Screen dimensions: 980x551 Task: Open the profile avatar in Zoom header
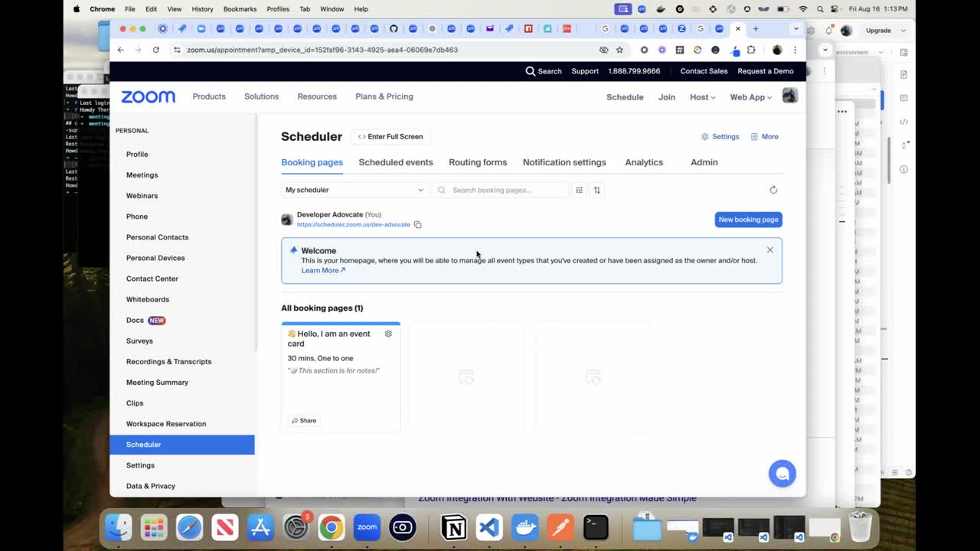click(x=790, y=96)
